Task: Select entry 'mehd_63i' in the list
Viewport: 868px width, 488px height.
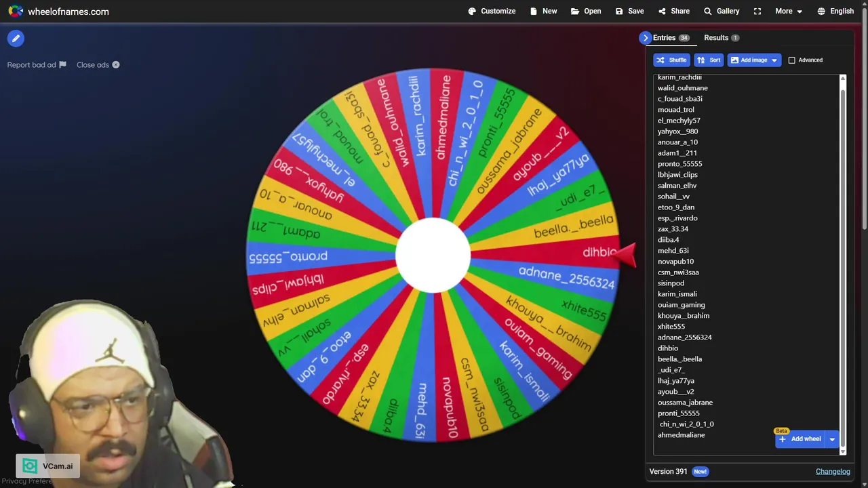Action: point(673,251)
